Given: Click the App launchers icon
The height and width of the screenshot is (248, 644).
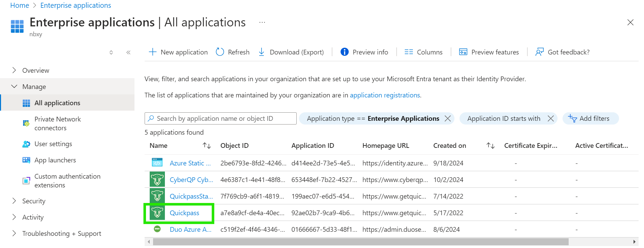Looking at the screenshot, I should coord(26,160).
